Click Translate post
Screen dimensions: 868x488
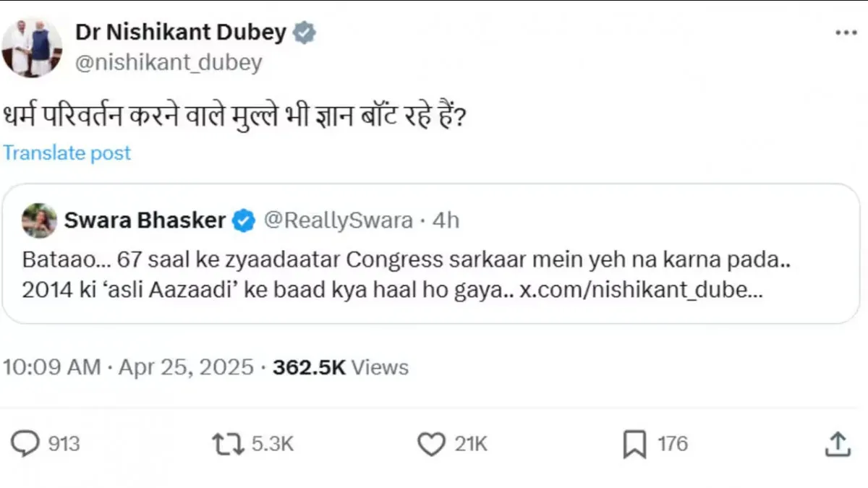click(67, 153)
